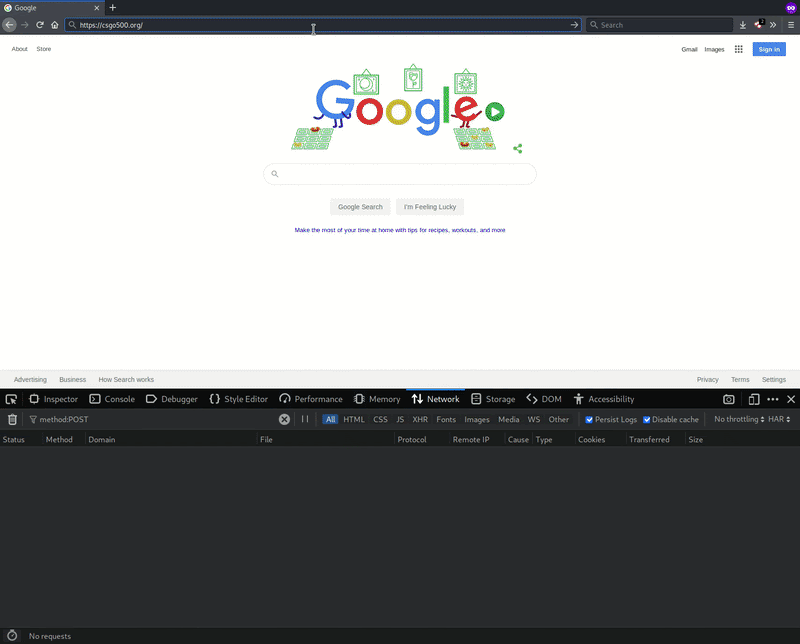Filter requests by Images type
The width and height of the screenshot is (800, 644).
477,419
